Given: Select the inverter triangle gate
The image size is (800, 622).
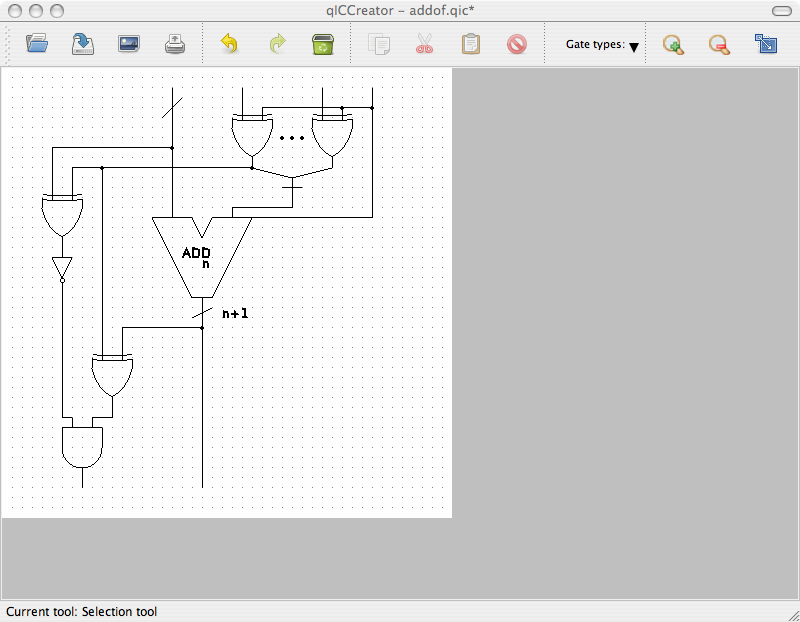Looking at the screenshot, I should point(62,269).
